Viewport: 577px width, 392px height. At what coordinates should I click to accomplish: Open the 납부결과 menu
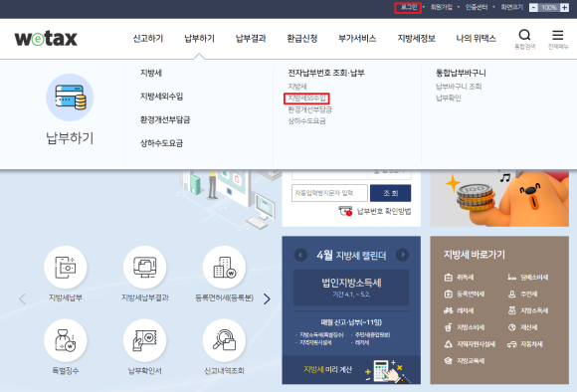251,38
